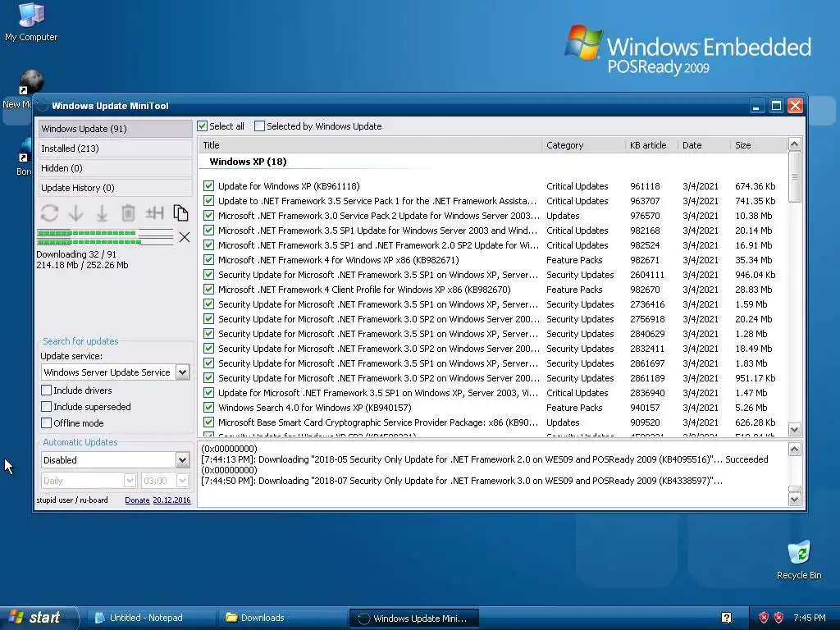Screen dimensions: 840x630
Task: Select the size value 35.34 Mb
Action: pos(754,260)
